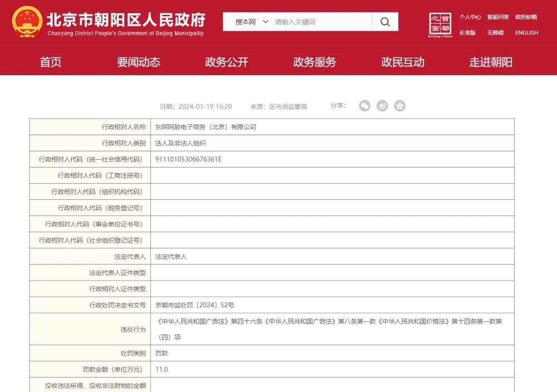The width and height of the screenshot is (557, 392).
Task: Open the 政务公开 menu item
Action: pos(227,62)
